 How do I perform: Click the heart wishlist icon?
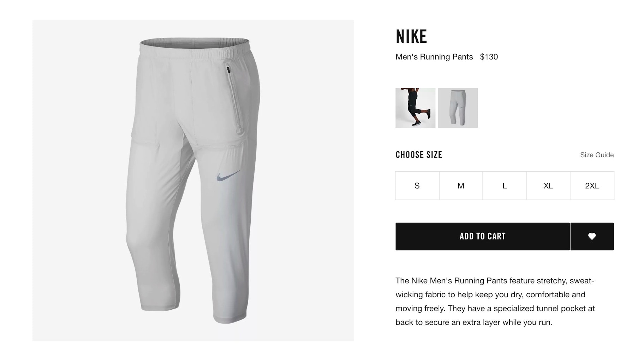pyautogui.click(x=592, y=236)
